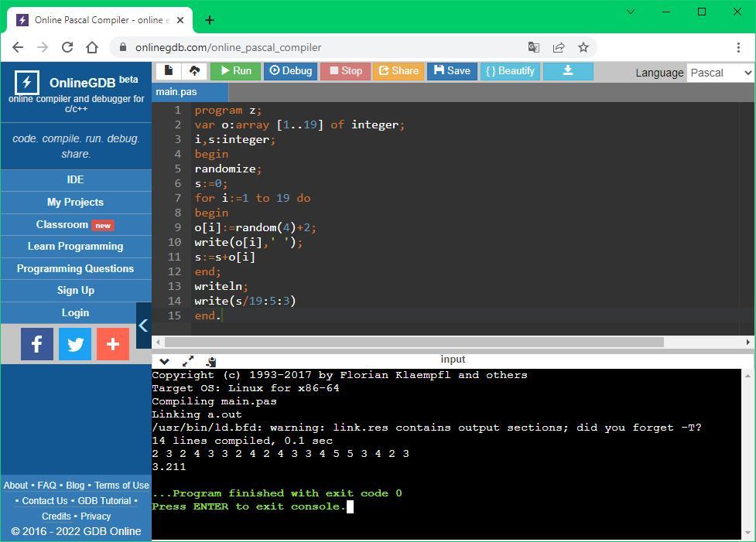Click Sign Up in sidebar
This screenshot has width=756, height=542.
click(x=76, y=291)
